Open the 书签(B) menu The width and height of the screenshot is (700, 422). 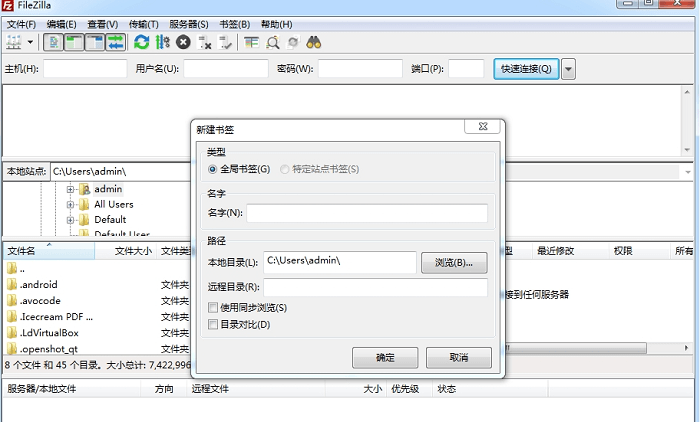pyautogui.click(x=234, y=24)
